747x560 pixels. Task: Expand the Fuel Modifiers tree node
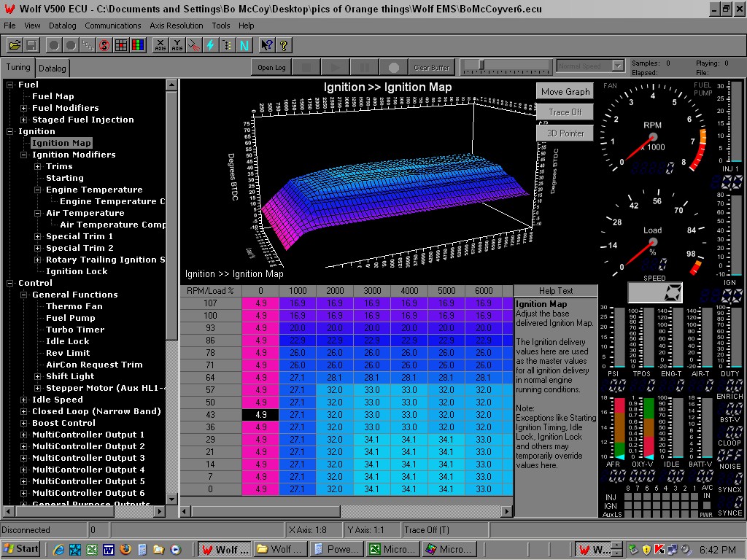[x=24, y=108]
